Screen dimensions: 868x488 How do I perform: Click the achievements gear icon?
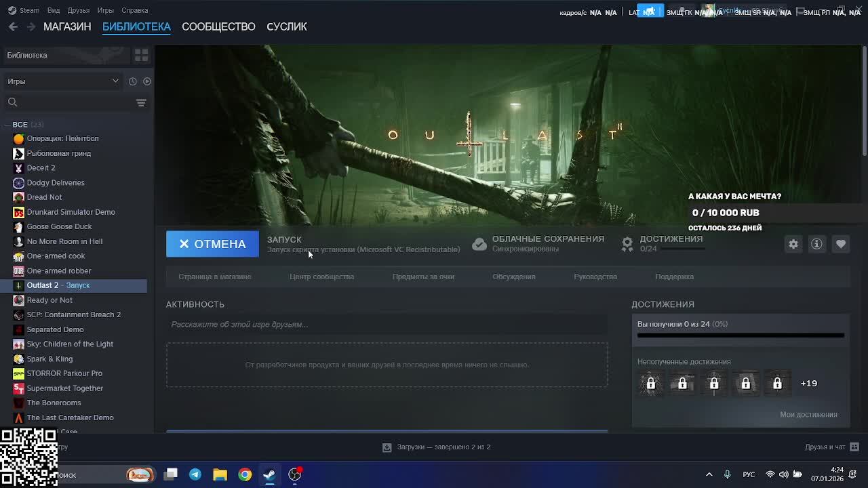click(x=627, y=244)
